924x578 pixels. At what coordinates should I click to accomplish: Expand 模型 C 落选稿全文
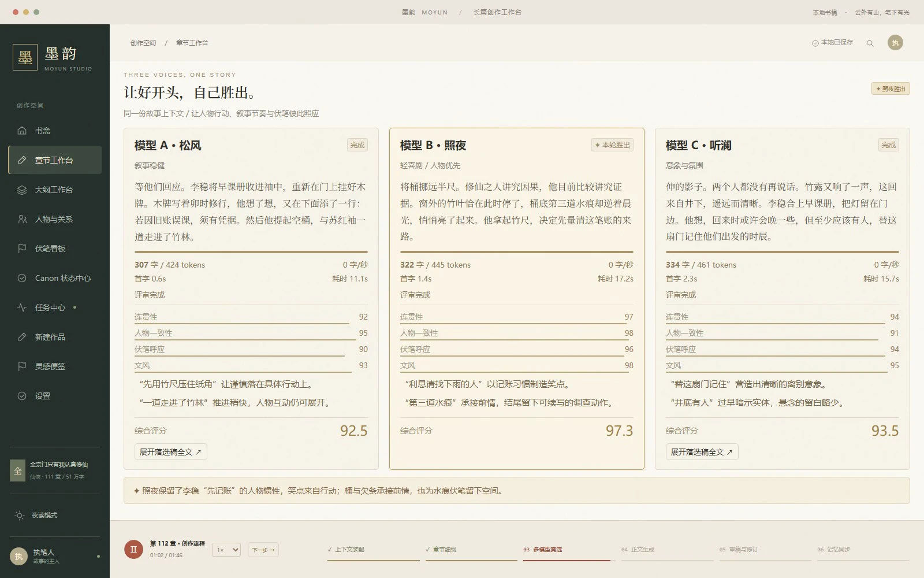[x=702, y=452]
